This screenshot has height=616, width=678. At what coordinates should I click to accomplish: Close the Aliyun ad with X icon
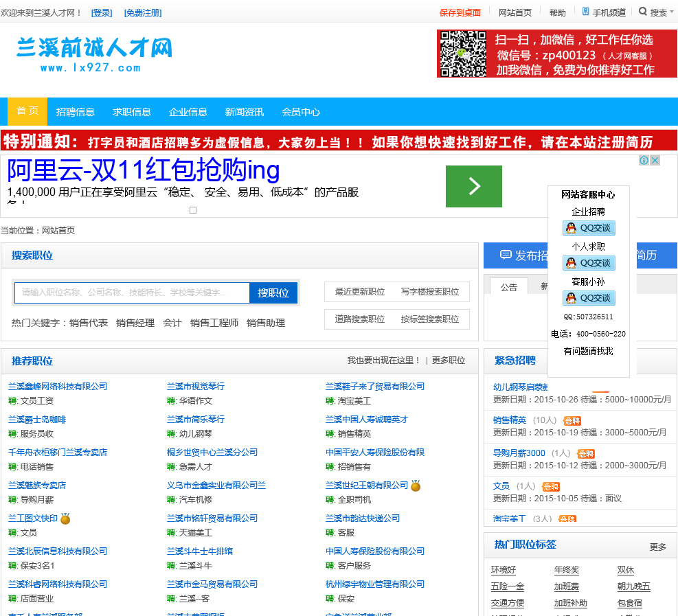tap(655, 161)
